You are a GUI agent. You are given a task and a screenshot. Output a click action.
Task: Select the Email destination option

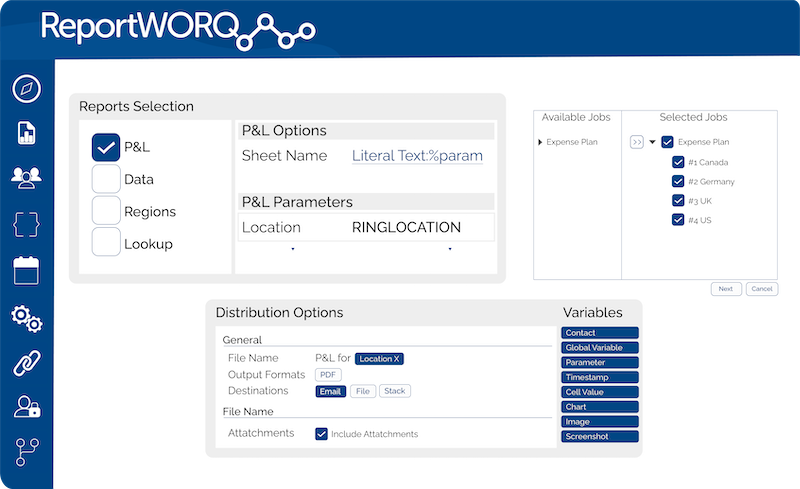[330, 391]
